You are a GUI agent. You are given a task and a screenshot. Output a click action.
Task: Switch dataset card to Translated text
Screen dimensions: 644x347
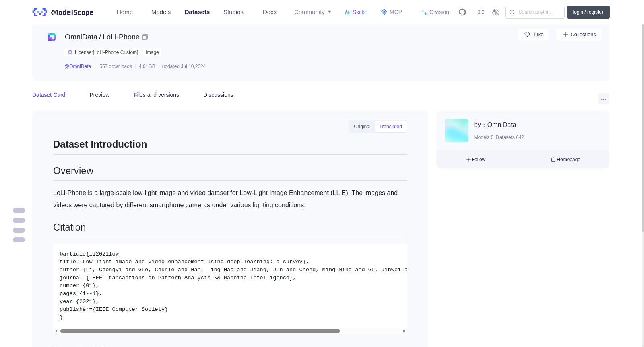coord(390,127)
